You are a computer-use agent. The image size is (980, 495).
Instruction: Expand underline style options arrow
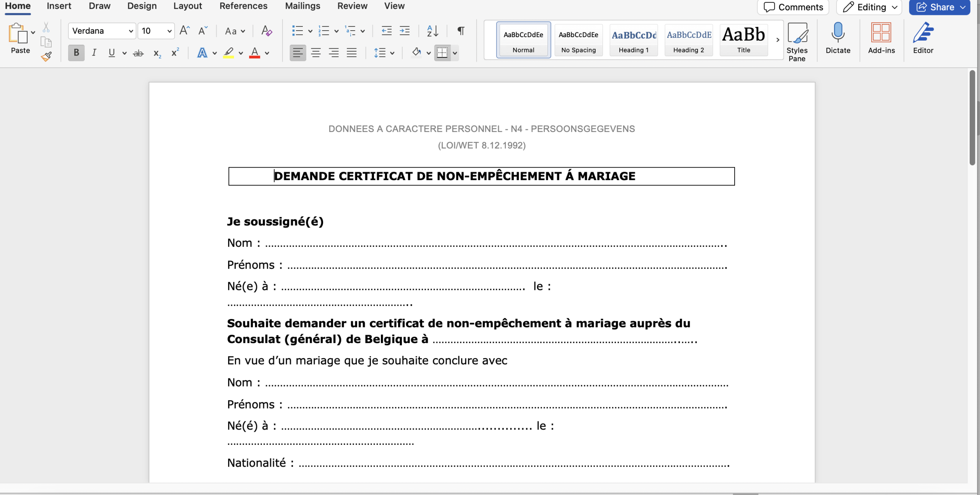coord(124,53)
